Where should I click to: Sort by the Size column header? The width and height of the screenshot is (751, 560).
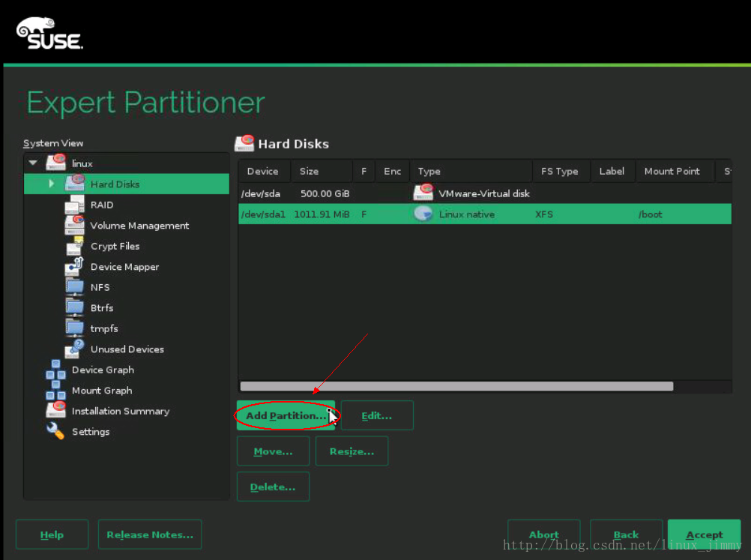pos(322,171)
